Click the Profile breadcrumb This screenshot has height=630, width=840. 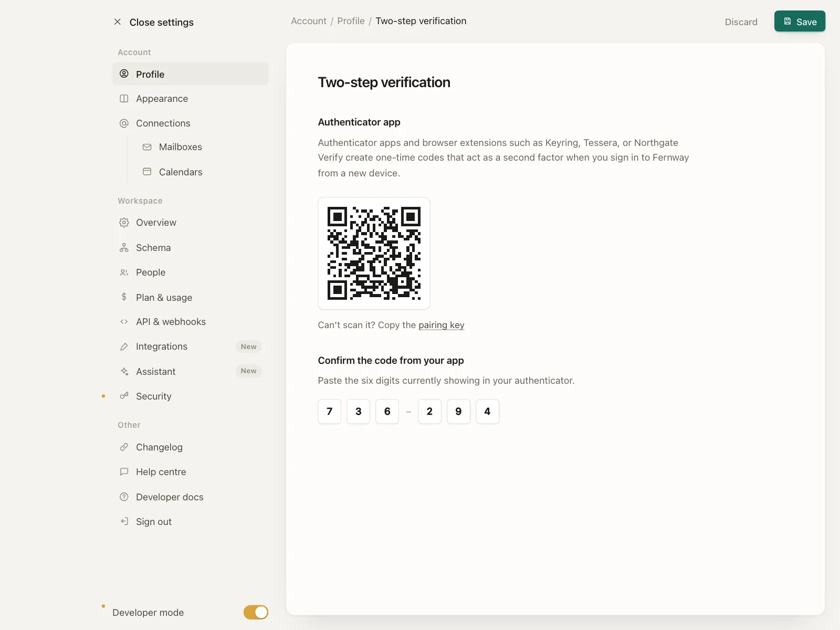point(351,21)
